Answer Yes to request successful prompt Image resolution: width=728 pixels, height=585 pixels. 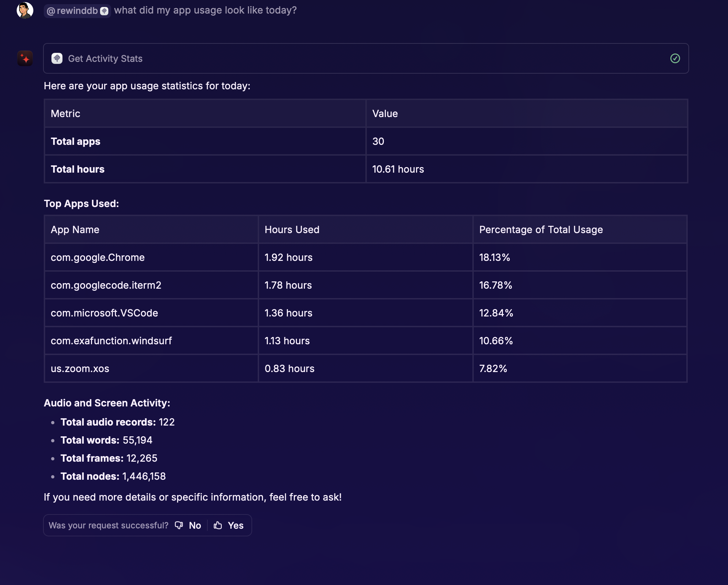235,525
